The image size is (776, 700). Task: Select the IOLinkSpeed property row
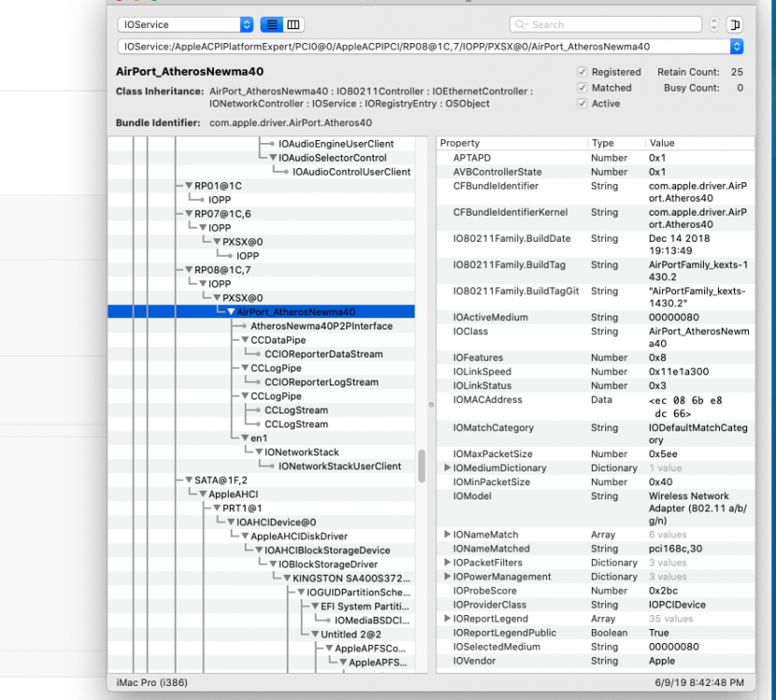(596, 372)
